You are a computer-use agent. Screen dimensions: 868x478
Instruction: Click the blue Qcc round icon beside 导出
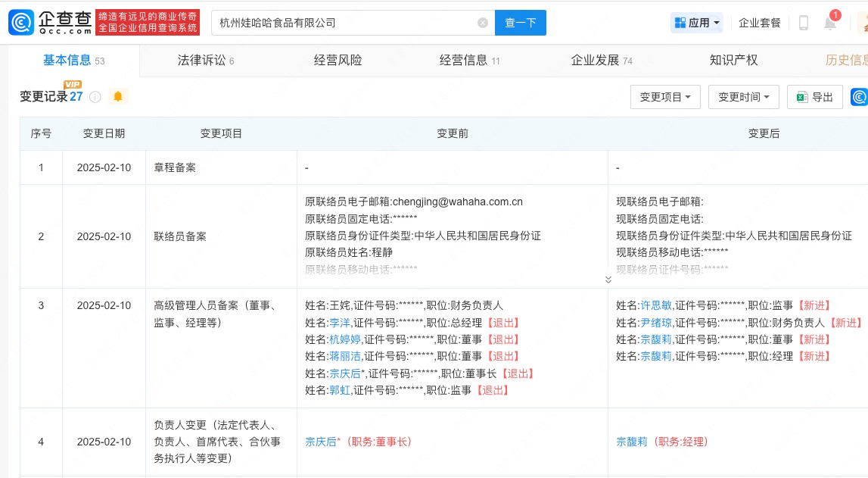[x=859, y=97]
